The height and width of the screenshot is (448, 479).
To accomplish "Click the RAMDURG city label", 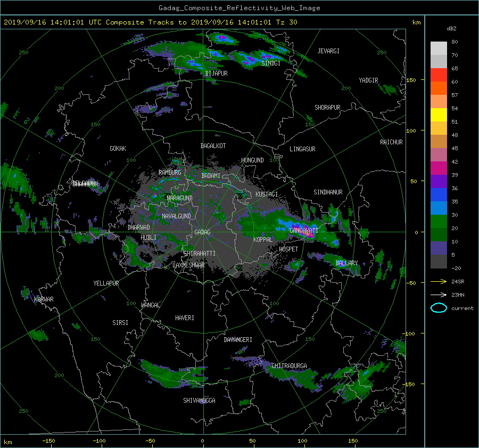I will (x=170, y=173).
